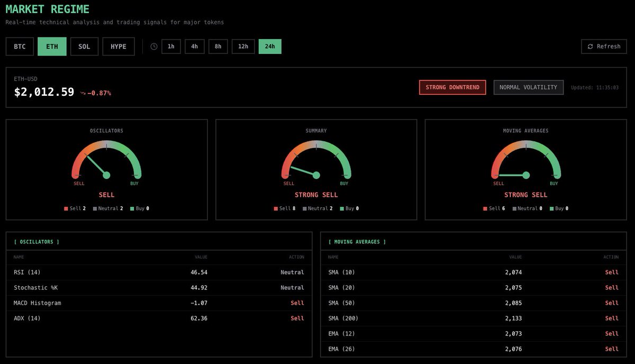Click the -0.87% change value
Image resolution: width=635 pixels, height=364 pixels.
pyautogui.click(x=99, y=93)
